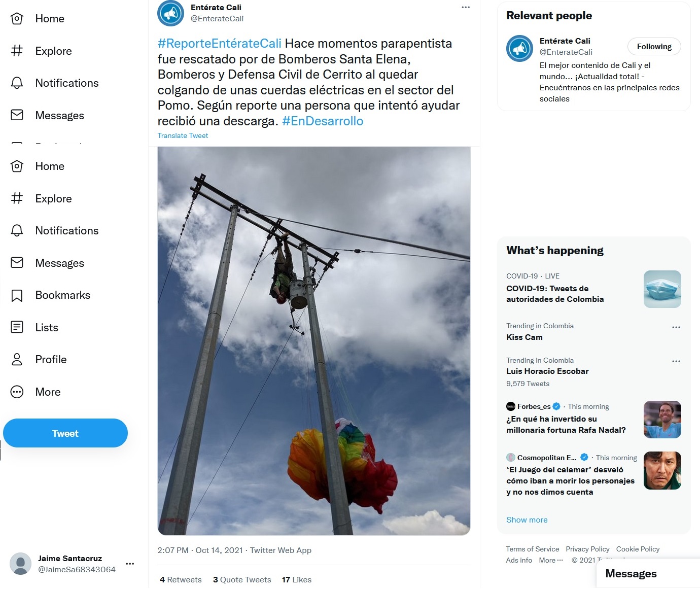Click the More circle icon in sidebar
This screenshot has width=700, height=589.
[17, 392]
